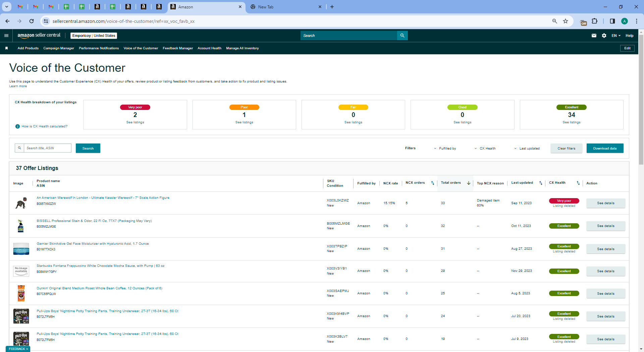Screen dimensions: 644x352
Task: Click the extension icon labeled Off
Action: pos(584,22)
